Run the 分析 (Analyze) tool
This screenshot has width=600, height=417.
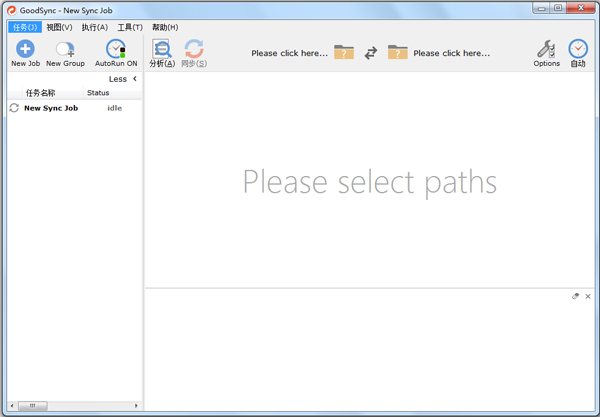click(162, 49)
